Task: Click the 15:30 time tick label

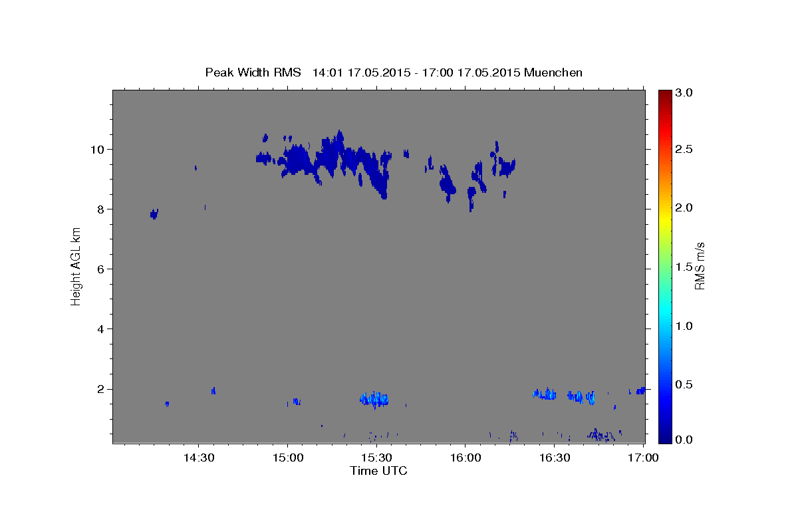Action: [376, 458]
